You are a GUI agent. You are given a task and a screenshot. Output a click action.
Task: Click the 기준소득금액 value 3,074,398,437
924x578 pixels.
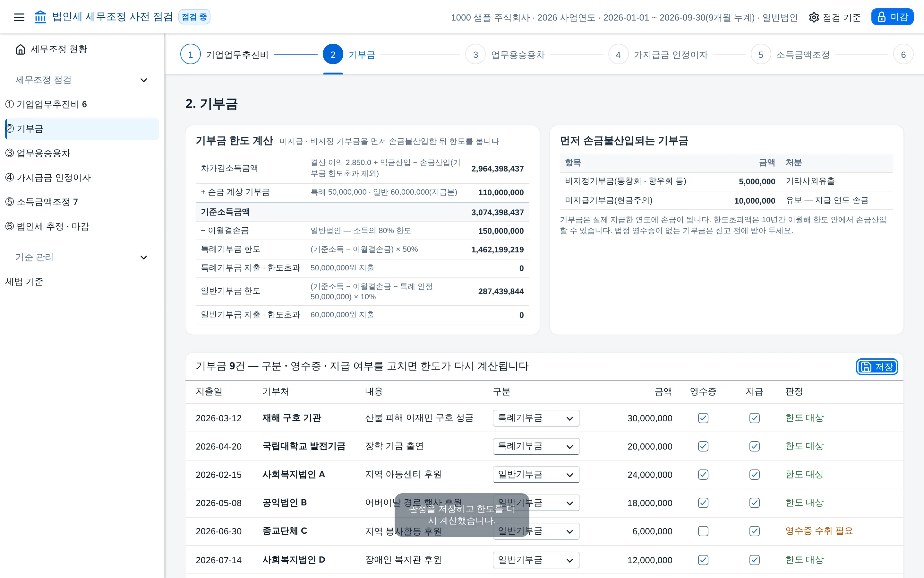pyautogui.click(x=497, y=212)
